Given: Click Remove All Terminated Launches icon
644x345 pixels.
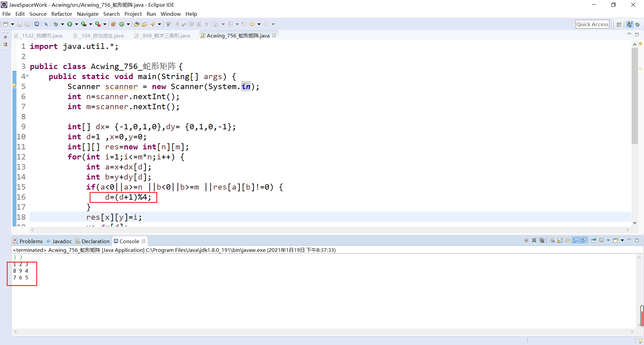Looking at the screenshot, I should click(542, 240).
